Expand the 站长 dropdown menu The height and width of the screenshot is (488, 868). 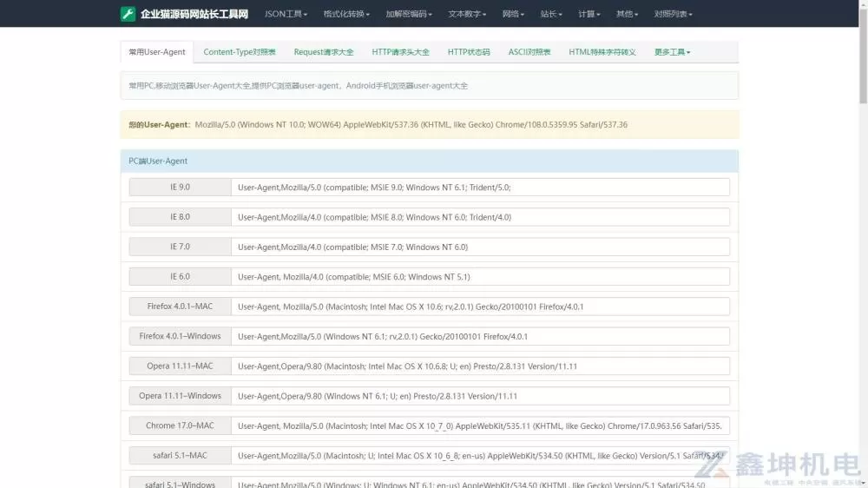(551, 14)
